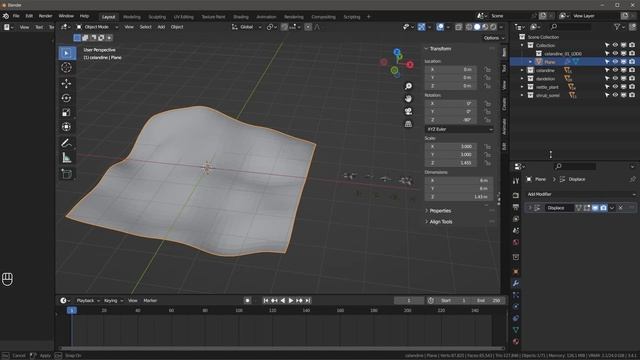Expand the celandine collection in outliner
The width and height of the screenshot is (640, 360).
click(x=522, y=70)
